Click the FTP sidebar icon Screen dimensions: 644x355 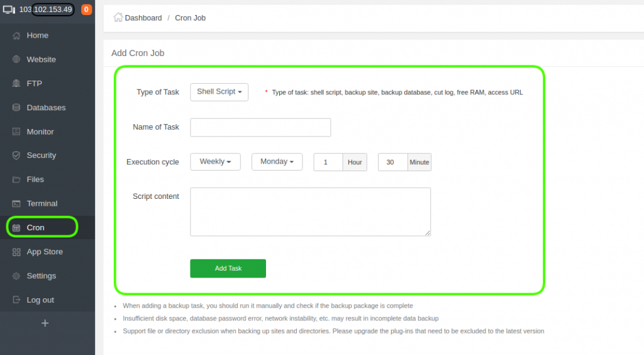click(x=16, y=84)
